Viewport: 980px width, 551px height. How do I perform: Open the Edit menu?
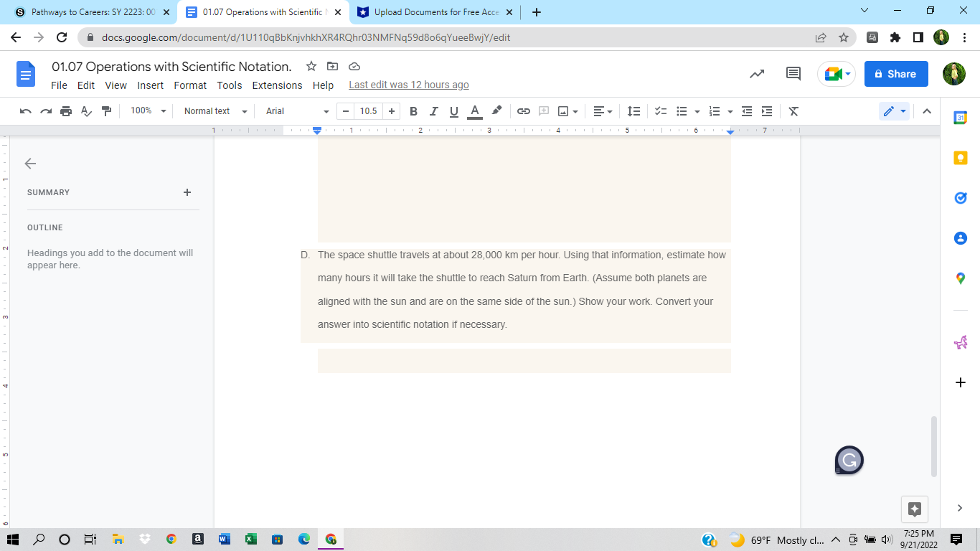tap(86, 85)
